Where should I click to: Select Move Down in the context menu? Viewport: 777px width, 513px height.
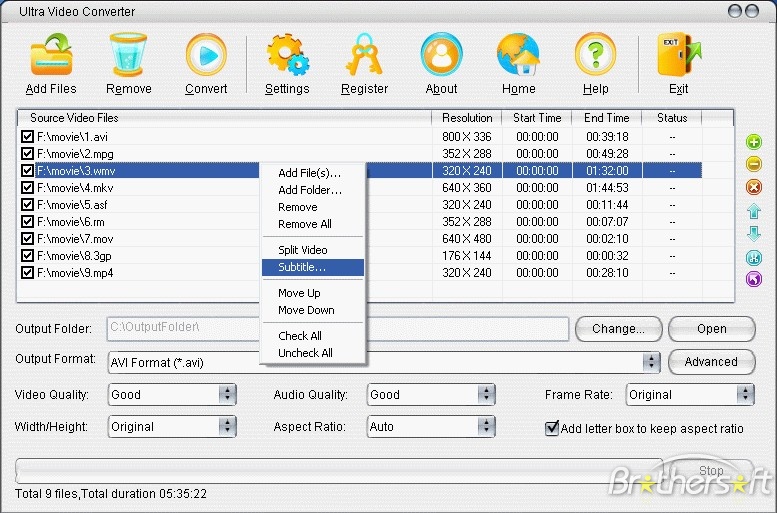[x=313, y=310]
